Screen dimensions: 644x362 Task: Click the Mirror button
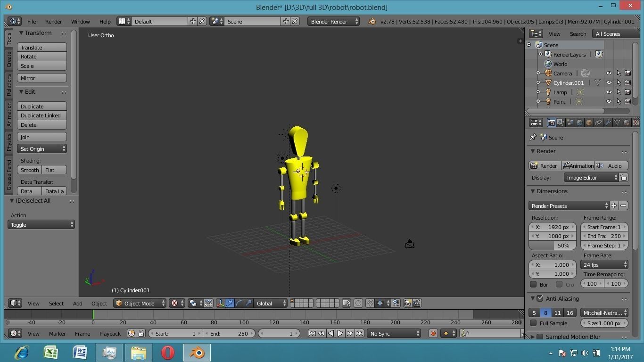tap(42, 78)
